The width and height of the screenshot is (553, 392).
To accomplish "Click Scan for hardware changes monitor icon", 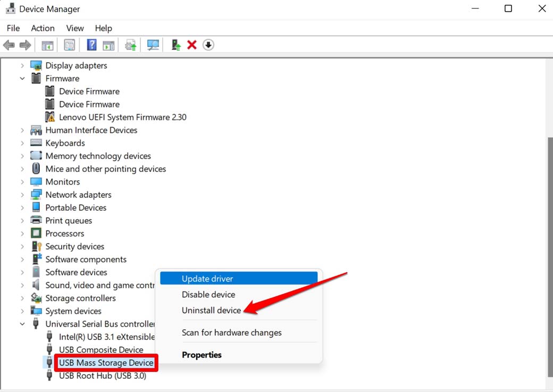I will 153,45.
